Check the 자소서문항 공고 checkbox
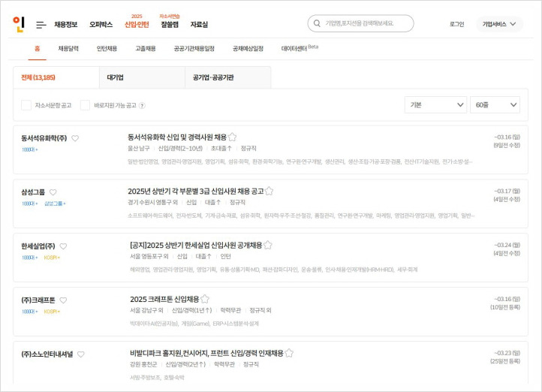The width and height of the screenshot is (542, 392). (x=26, y=105)
